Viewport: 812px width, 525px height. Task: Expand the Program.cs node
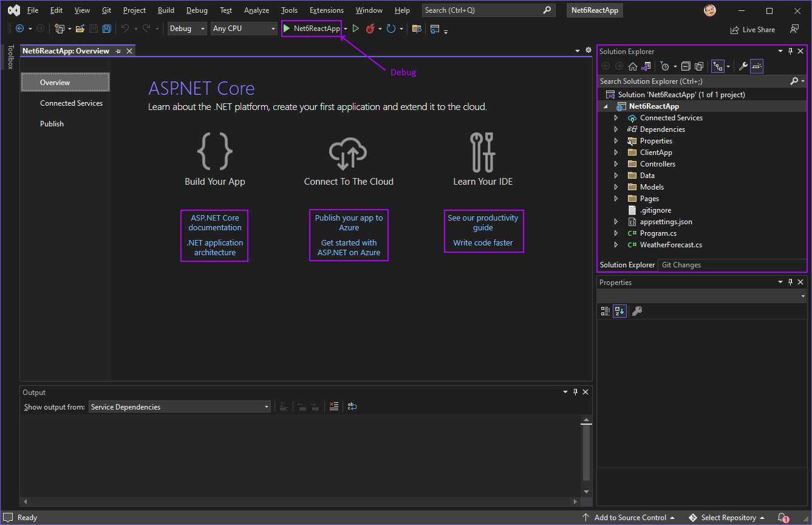click(x=616, y=233)
